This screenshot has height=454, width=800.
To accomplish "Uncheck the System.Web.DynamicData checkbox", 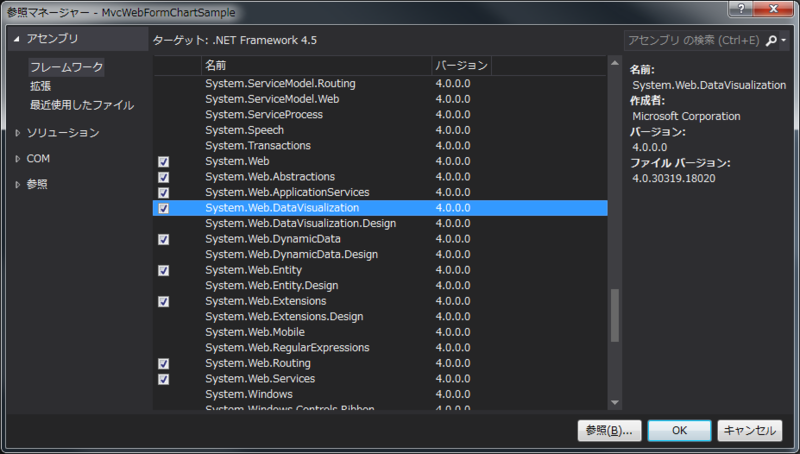I will click(x=163, y=239).
